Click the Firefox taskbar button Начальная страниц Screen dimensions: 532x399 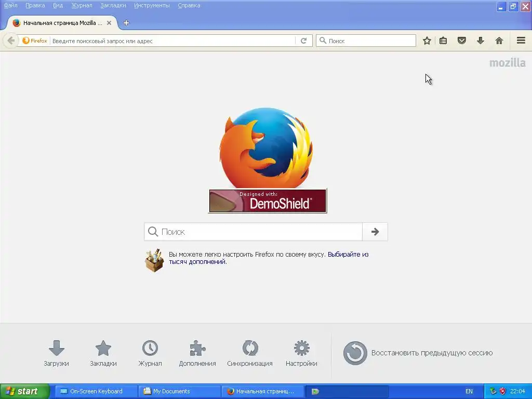(x=262, y=391)
